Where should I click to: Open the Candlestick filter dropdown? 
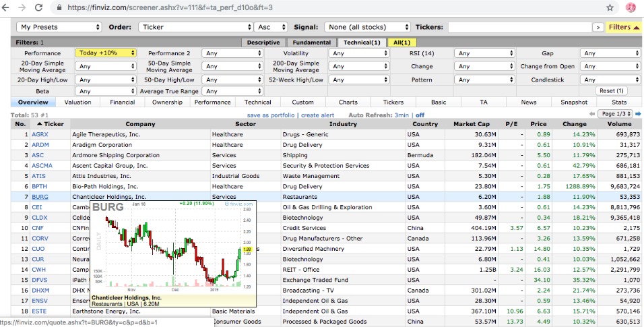[x=610, y=80]
